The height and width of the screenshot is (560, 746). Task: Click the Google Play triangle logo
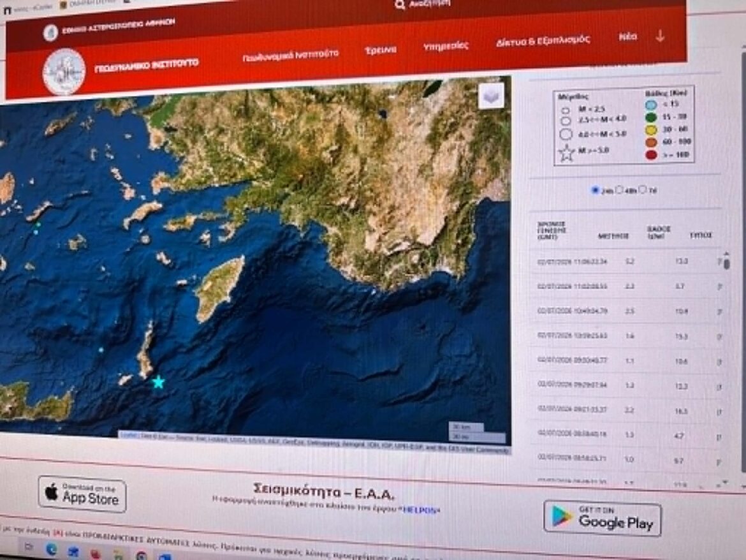[x=561, y=517]
